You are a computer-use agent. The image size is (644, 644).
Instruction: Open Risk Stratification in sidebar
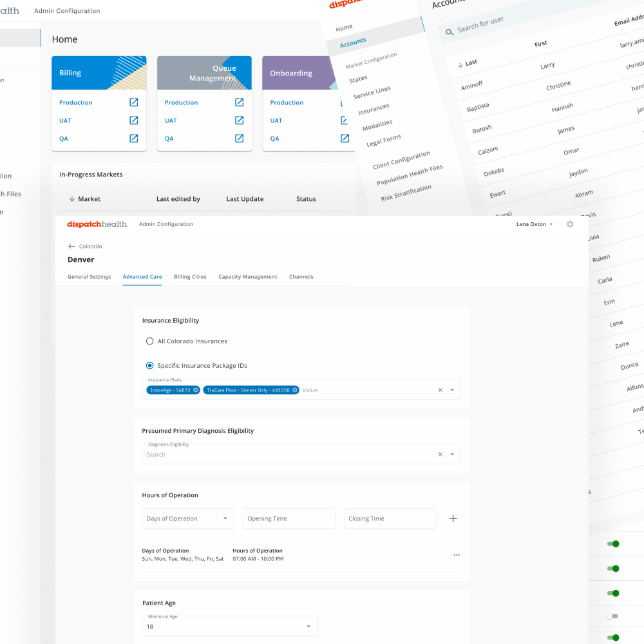point(406,193)
